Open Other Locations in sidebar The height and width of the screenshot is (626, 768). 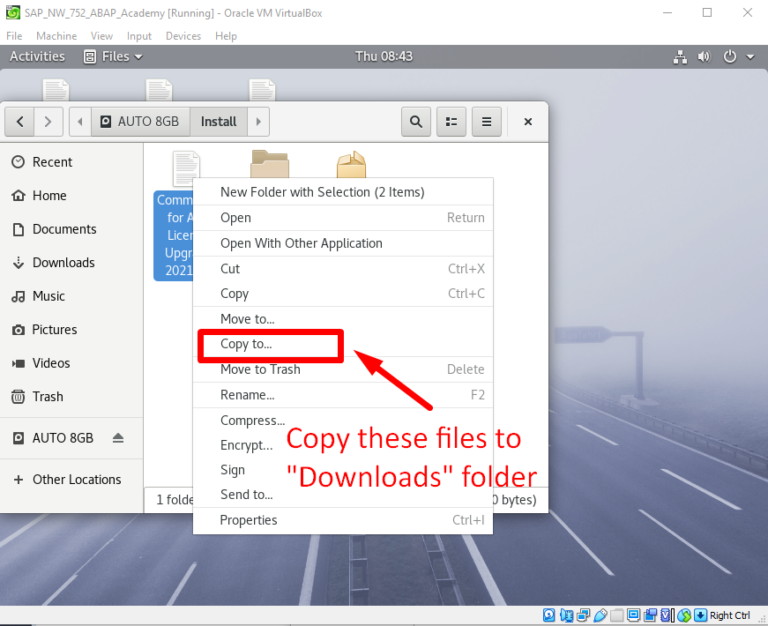coord(76,480)
